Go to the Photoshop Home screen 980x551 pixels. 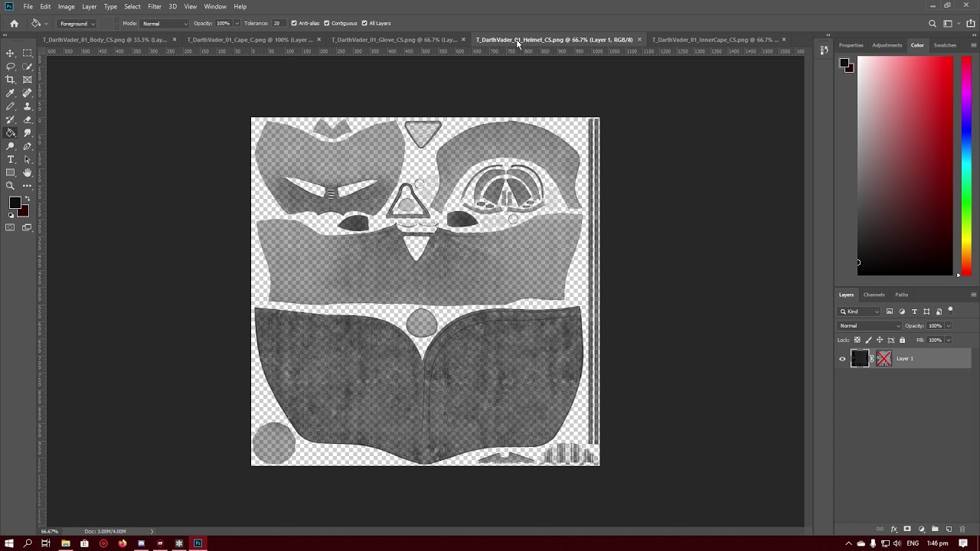coord(14,24)
